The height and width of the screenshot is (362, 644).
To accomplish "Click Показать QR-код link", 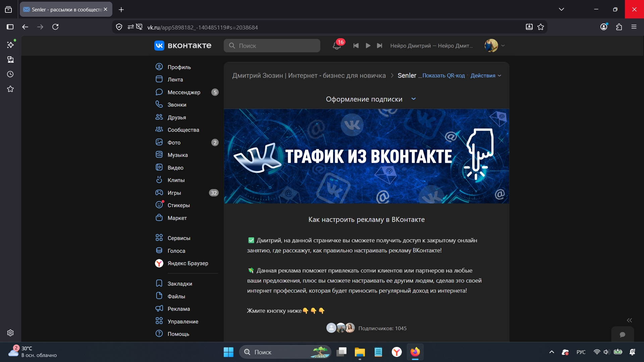I will [443, 76].
